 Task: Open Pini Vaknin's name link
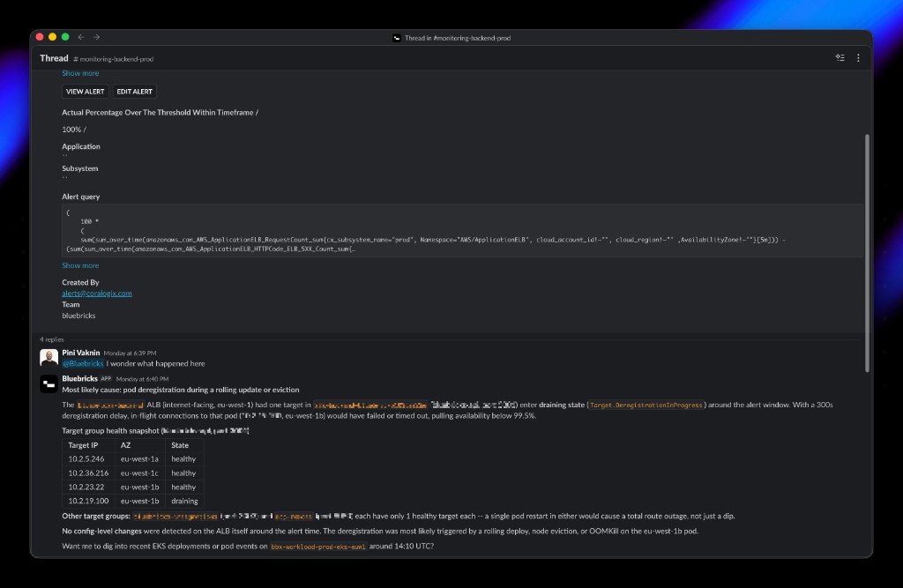click(80, 353)
